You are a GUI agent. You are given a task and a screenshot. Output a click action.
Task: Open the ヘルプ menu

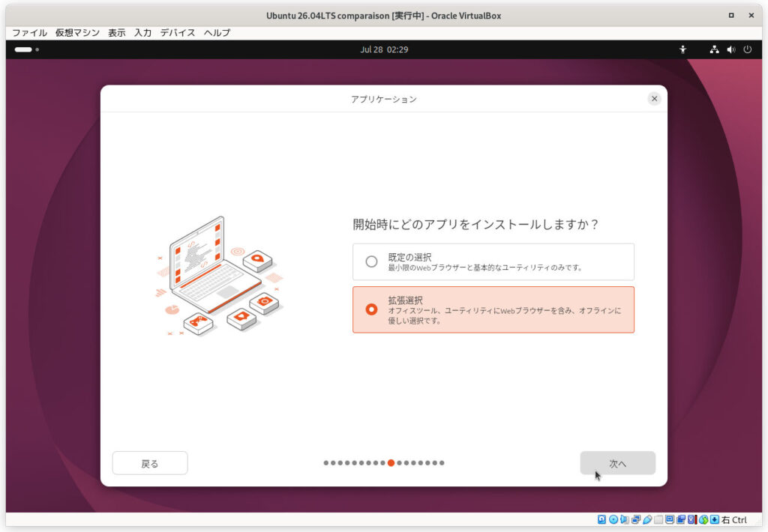tap(217, 33)
